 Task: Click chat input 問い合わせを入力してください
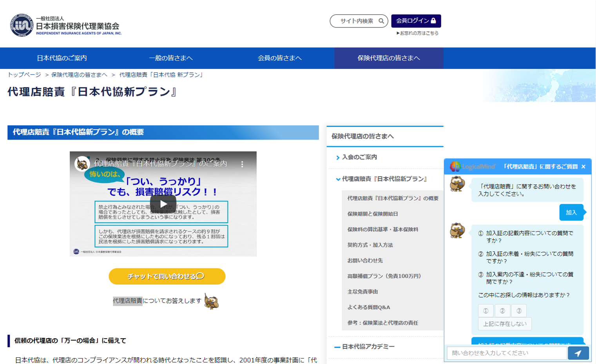click(507, 353)
